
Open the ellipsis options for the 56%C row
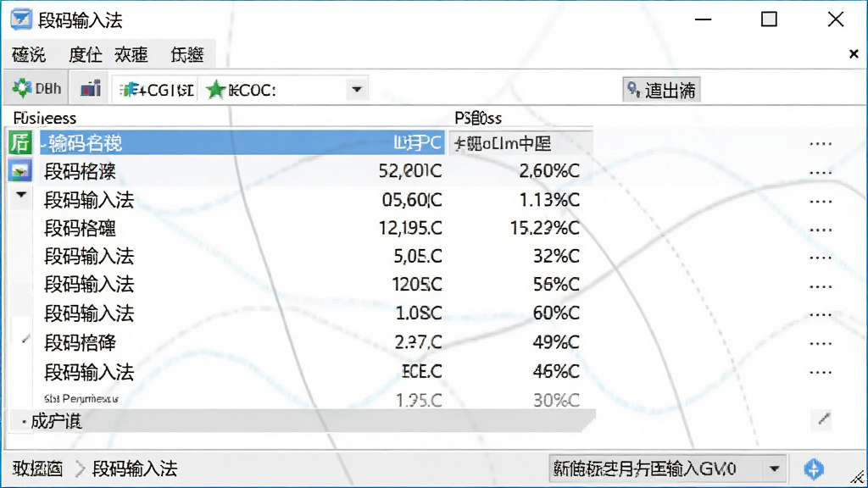tap(821, 286)
